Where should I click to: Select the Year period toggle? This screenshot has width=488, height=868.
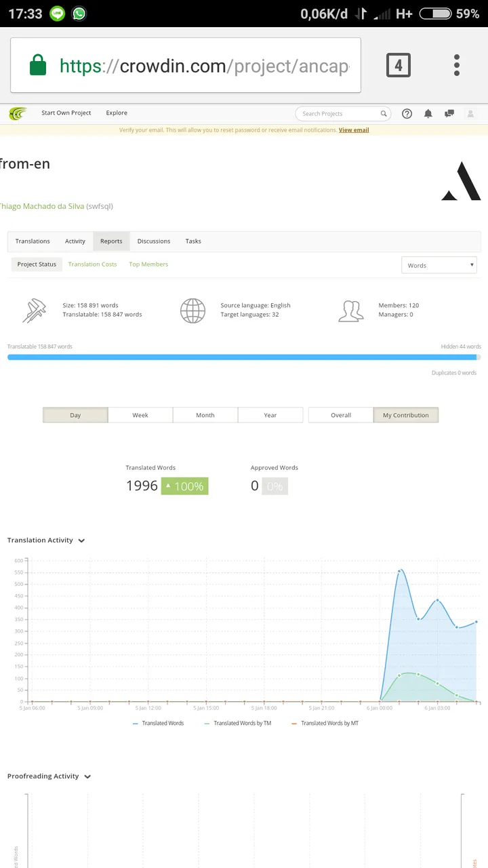point(270,415)
